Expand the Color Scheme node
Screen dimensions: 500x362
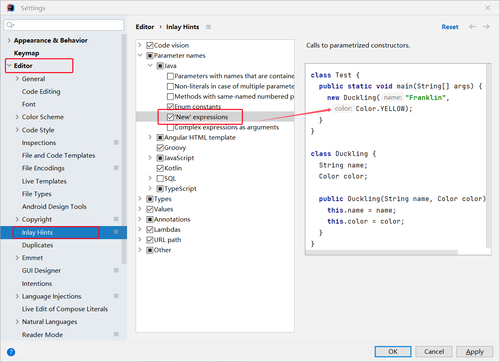pyautogui.click(x=17, y=117)
